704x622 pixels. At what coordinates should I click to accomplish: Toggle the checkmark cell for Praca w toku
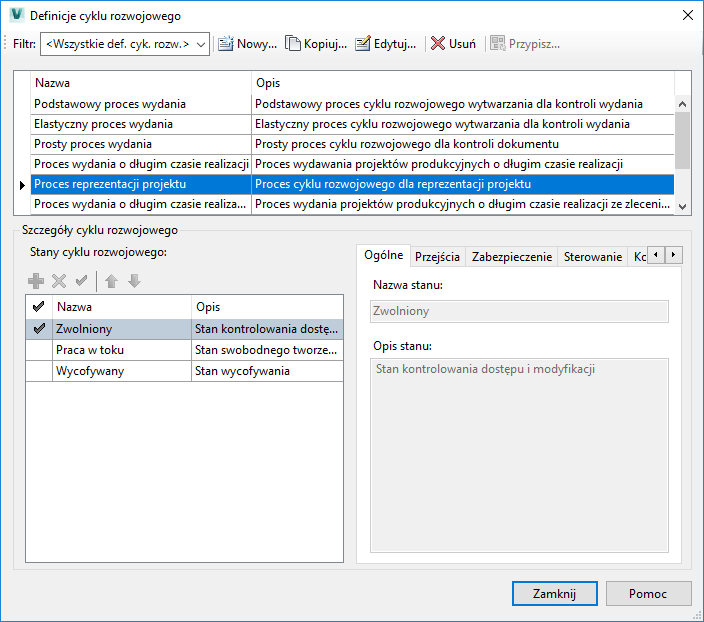[x=40, y=350]
